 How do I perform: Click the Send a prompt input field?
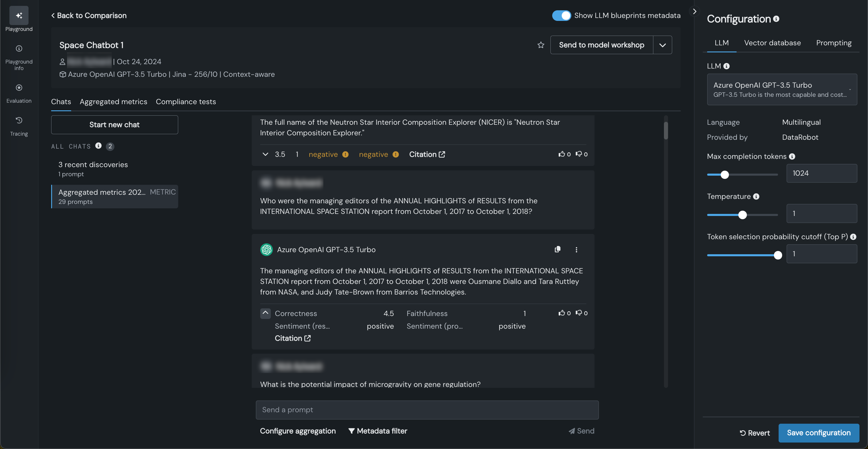pyautogui.click(x=427, y=410)
